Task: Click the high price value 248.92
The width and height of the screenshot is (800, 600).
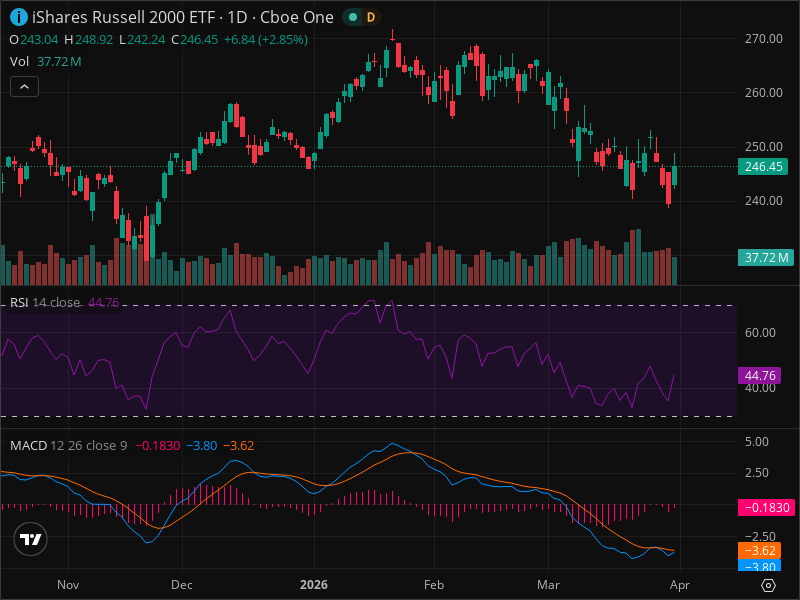Action: click(94, 40)
